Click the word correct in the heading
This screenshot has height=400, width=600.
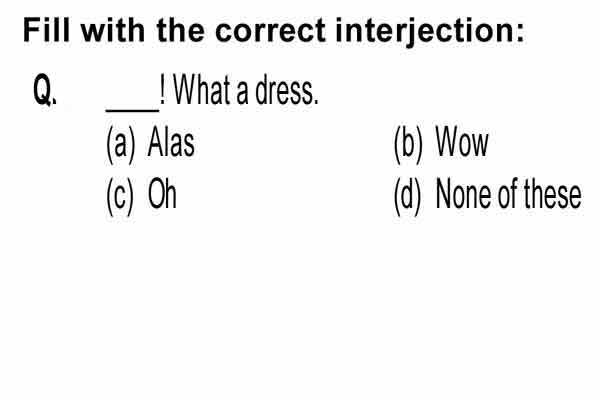tap(270, 31)
